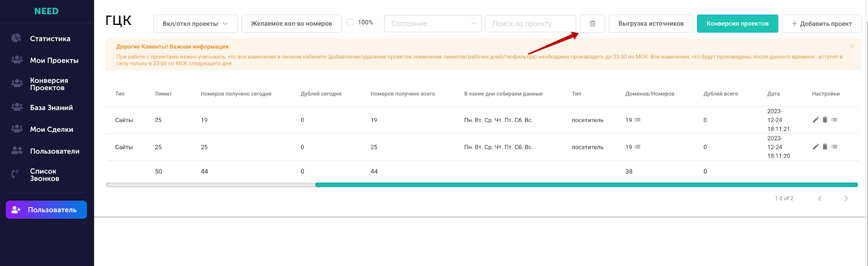
Task: Go to next table page arrow
Action: coord(846,198)
